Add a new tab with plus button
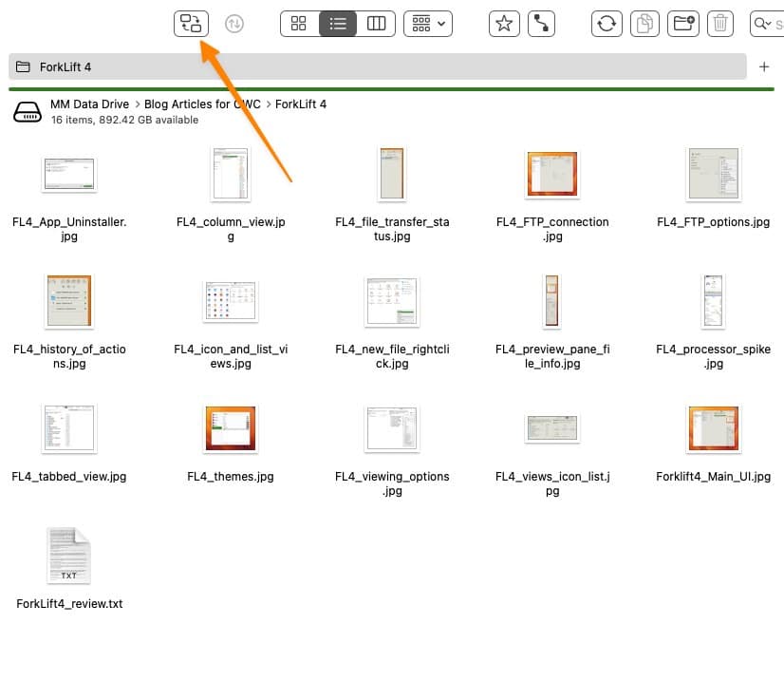This screenshot has width=784, height=681. [765, 67]
